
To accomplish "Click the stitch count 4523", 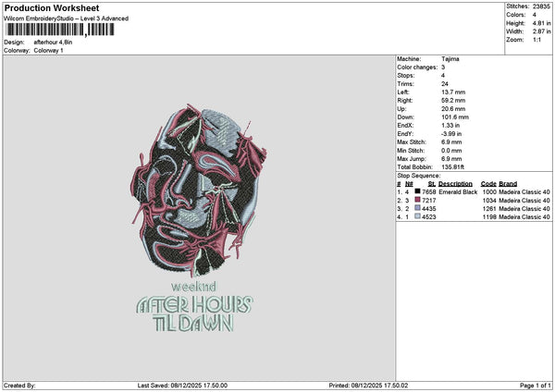I will coord(429,217).
